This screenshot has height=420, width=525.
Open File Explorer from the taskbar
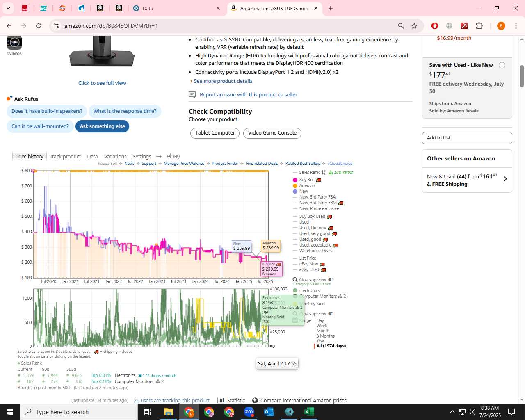click(169, 412)
